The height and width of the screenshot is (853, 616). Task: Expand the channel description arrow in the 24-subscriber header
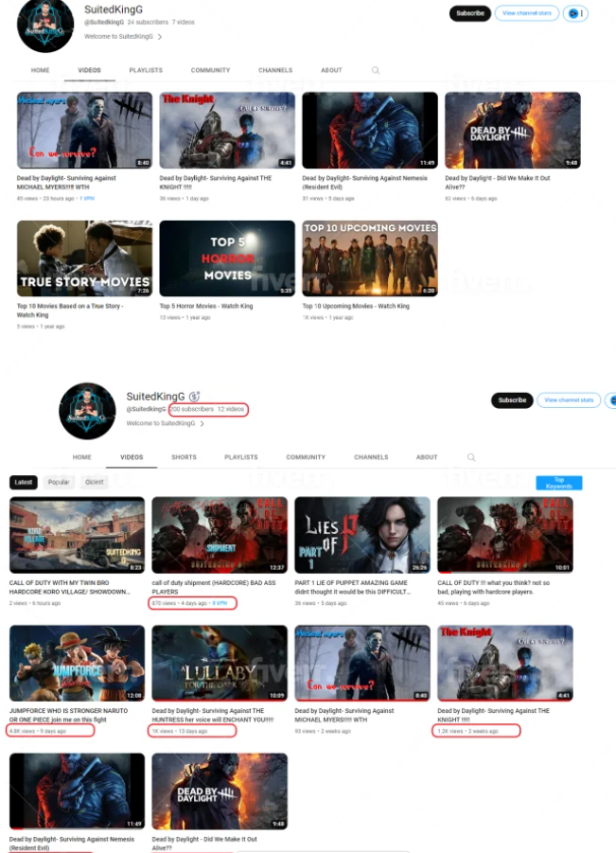(x=159, y=37)
